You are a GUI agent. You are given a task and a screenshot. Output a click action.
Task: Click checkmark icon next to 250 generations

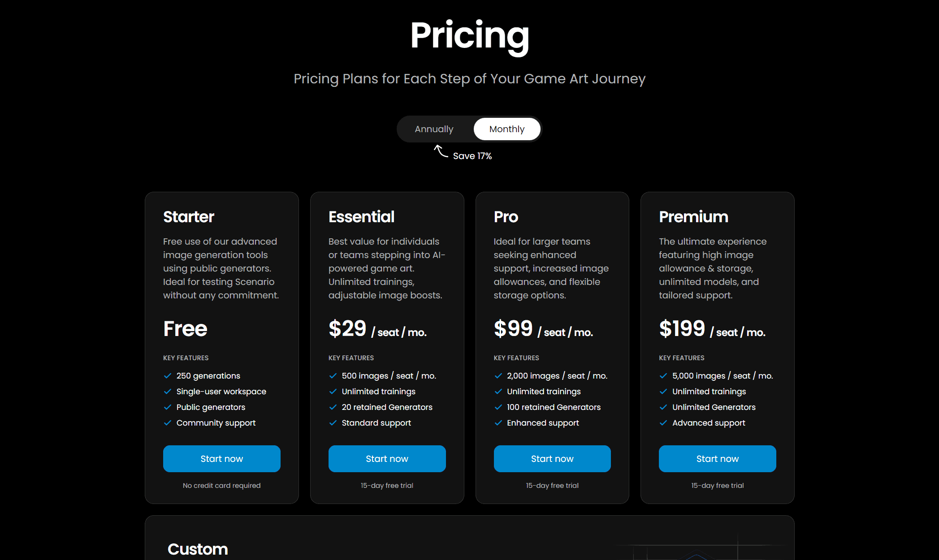(x=168, y=376)
